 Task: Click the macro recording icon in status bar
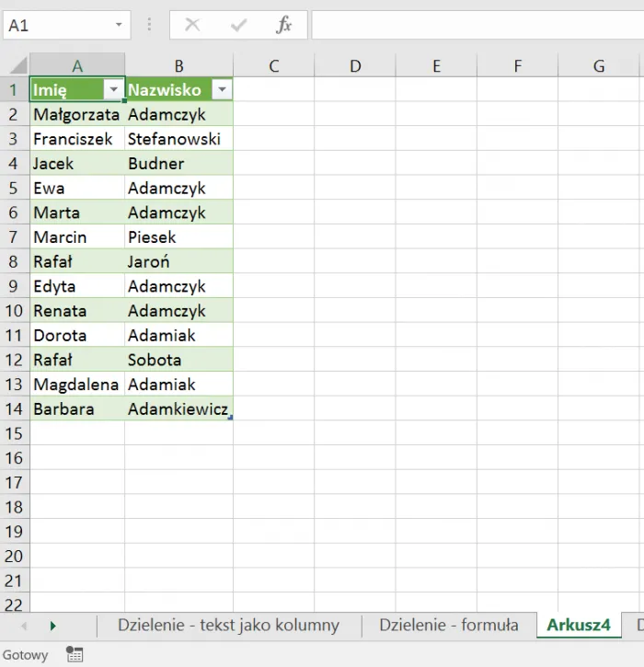click(75, 654)
